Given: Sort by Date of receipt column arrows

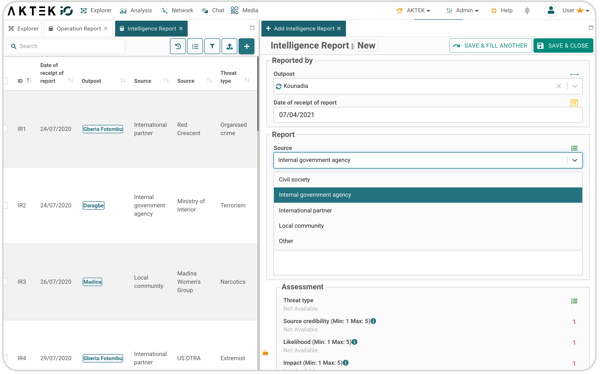Looking at the screenshot, I should point(70,80).
